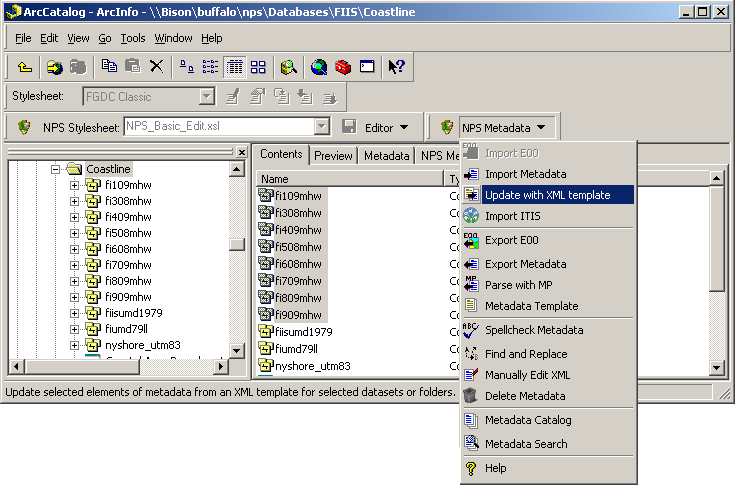Image resolution: width=735 pixels, height=485 pixels.
Task: Click the What's This help pointer
Action: tap(397, 67)
